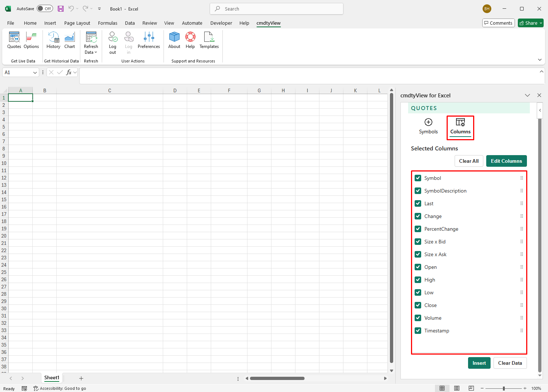Open the Share button dropdown
The image size is (548, 392).
(x=541, y=23)
